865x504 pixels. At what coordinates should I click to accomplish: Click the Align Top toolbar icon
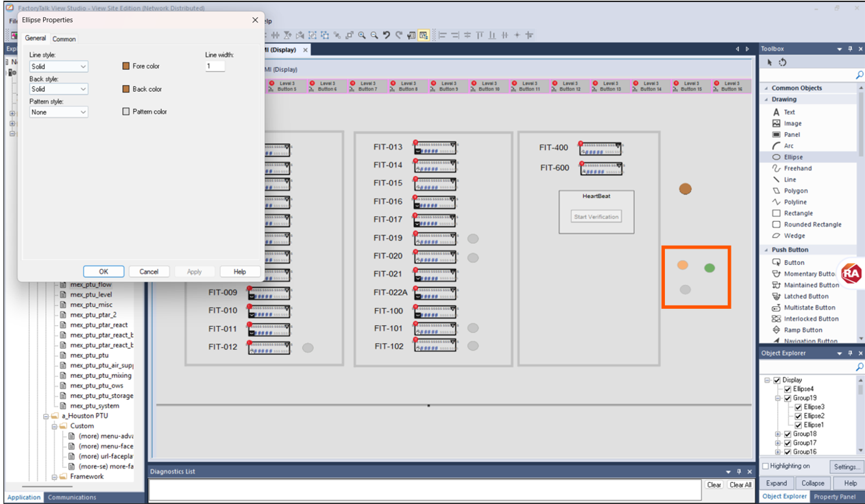point(480,35)
